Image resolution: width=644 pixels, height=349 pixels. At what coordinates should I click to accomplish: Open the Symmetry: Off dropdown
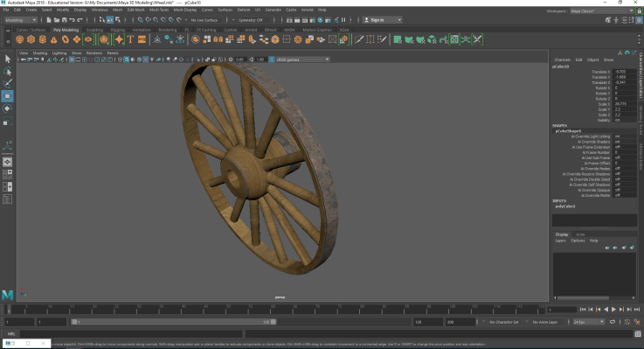tap(254, 20)
